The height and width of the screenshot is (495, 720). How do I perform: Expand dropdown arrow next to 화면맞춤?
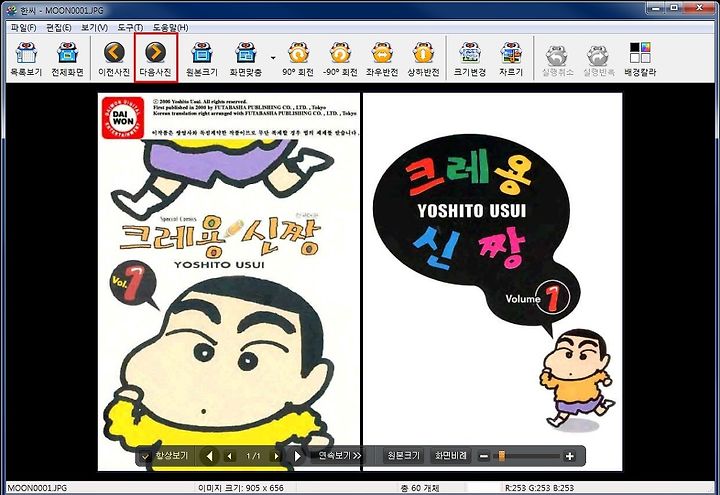click(273, 58)
